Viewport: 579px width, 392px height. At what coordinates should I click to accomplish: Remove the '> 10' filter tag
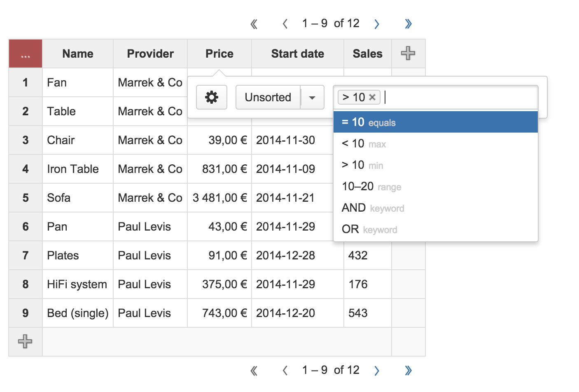pyautogui.click(x=372, y=97)
